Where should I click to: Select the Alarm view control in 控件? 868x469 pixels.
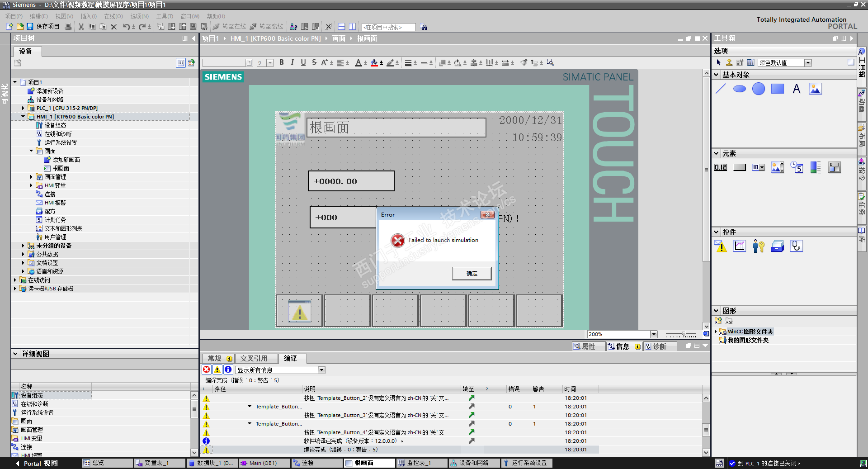(x=721, y=246)
